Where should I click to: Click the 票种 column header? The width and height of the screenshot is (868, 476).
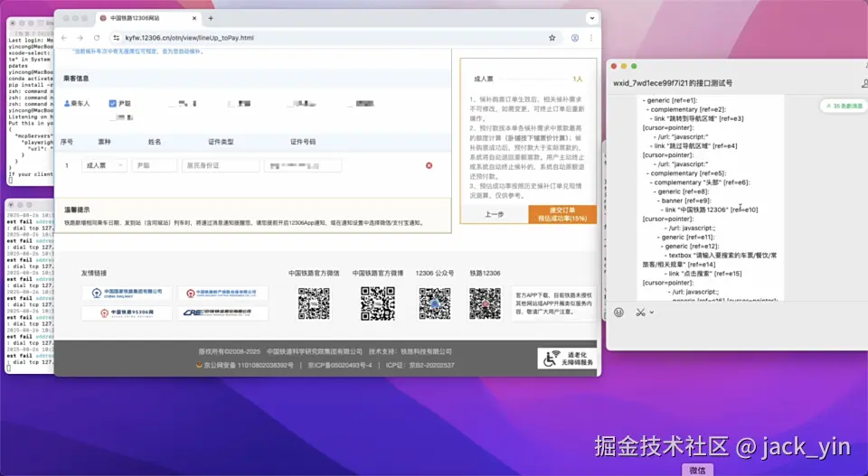pos(104,142)
